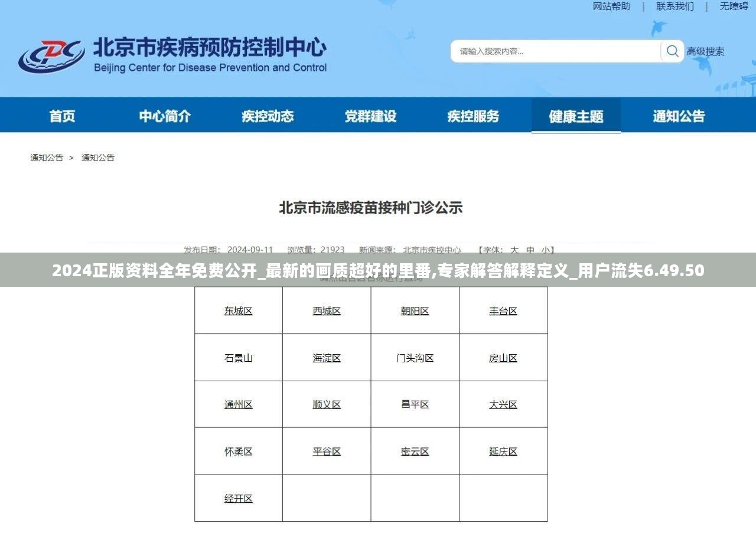Select 健康主题 nav item
Image resolution: width=756 pixels, height=540 pixels.
click(576, 116)
